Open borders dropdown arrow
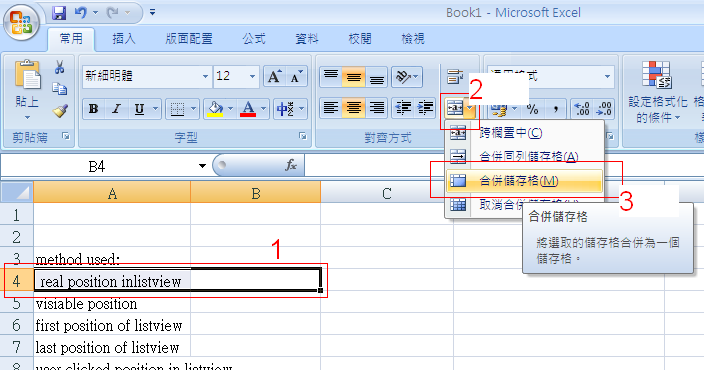The image size is (704, 370). click(194, 109)
